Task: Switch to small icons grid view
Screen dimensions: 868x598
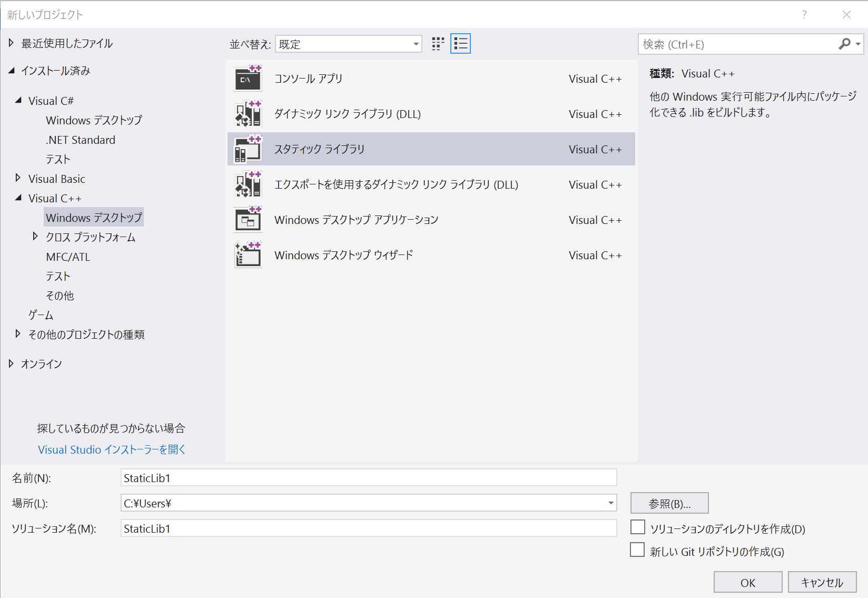Action: (438, 44)
